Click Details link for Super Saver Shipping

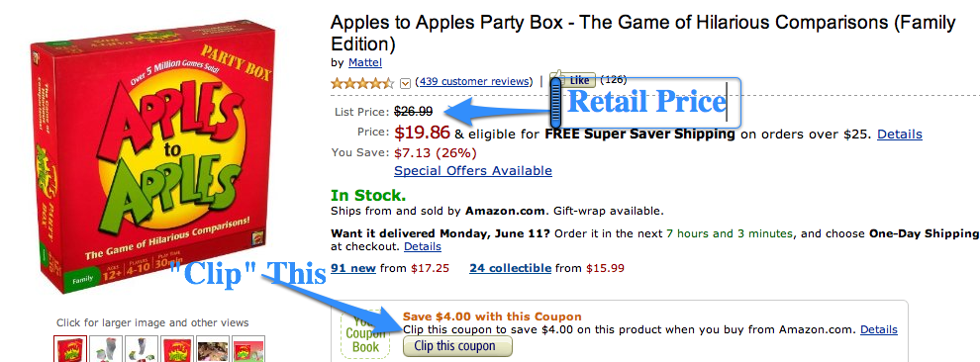(x=900, y=135)
